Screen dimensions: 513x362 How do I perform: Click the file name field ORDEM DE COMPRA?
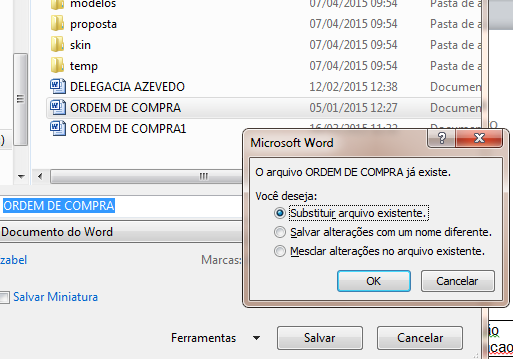pos(121,206)
